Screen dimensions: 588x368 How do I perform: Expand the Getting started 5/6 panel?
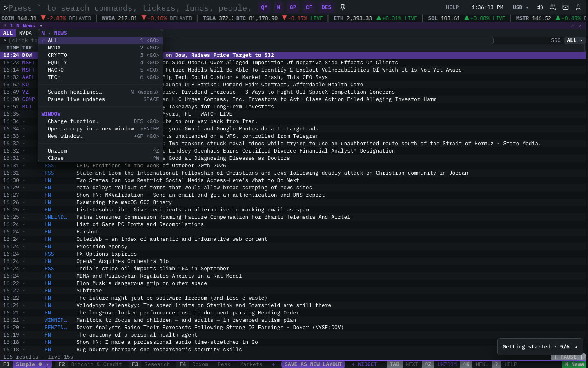(540, 347)
